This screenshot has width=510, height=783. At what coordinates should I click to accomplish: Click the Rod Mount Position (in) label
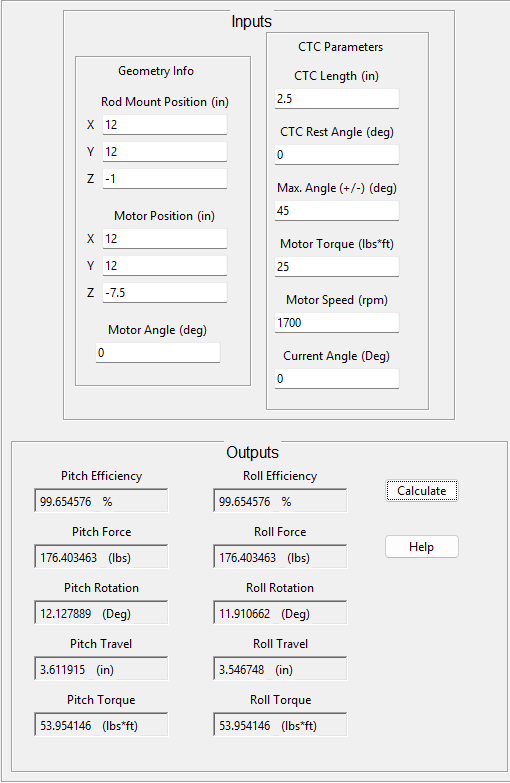pyautogui.click(x=165, y=102)
